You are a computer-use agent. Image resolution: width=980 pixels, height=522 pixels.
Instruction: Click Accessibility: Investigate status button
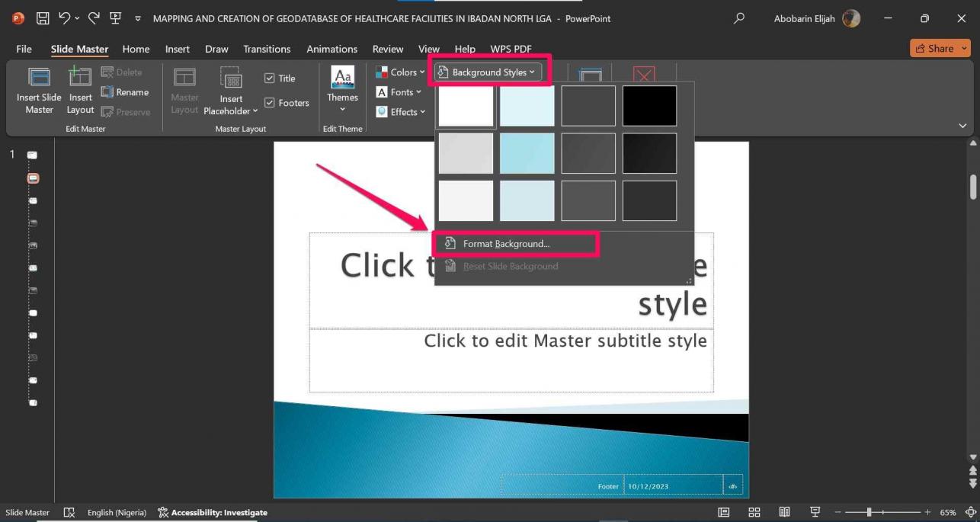tap(213, 513)
